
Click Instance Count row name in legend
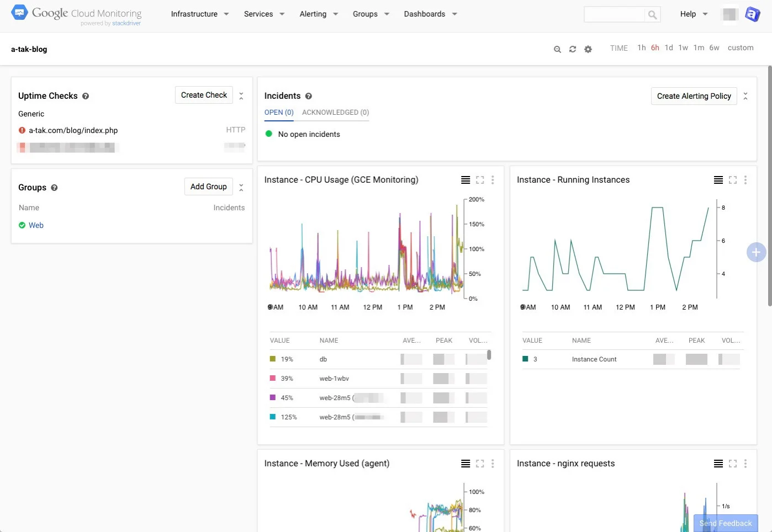594,359
